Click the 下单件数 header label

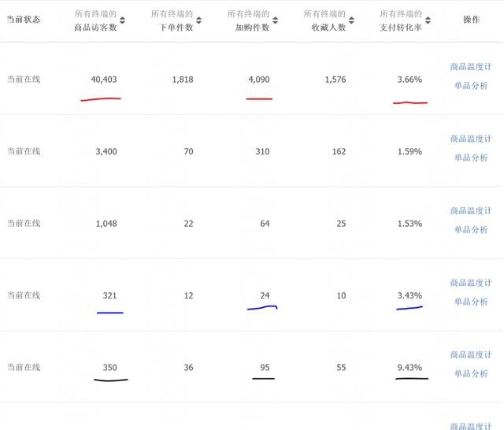pos(176,28)
